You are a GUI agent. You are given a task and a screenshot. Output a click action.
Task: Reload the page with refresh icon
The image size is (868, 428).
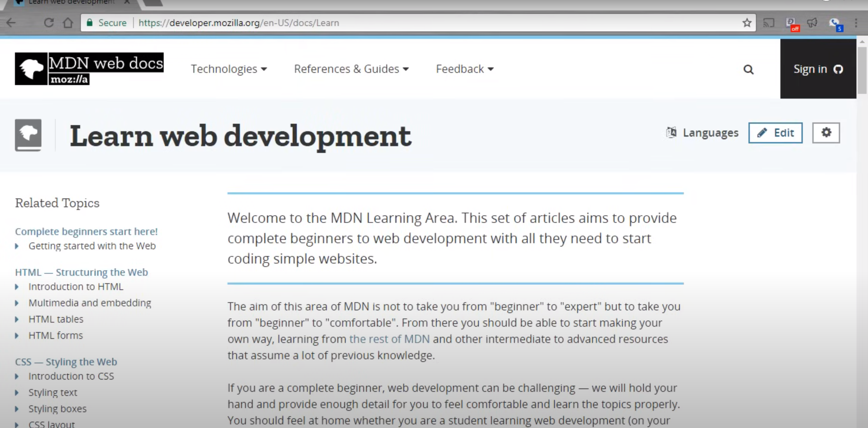(49, 23)
